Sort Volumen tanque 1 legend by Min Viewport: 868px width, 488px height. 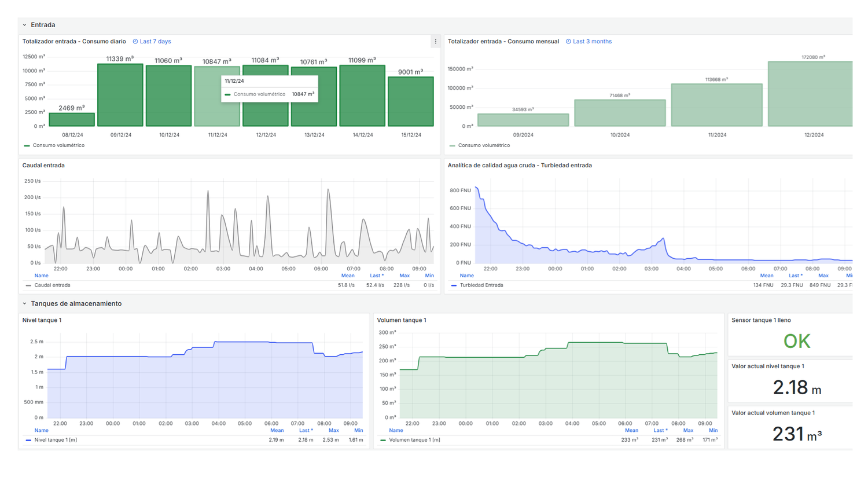[713, 430]
